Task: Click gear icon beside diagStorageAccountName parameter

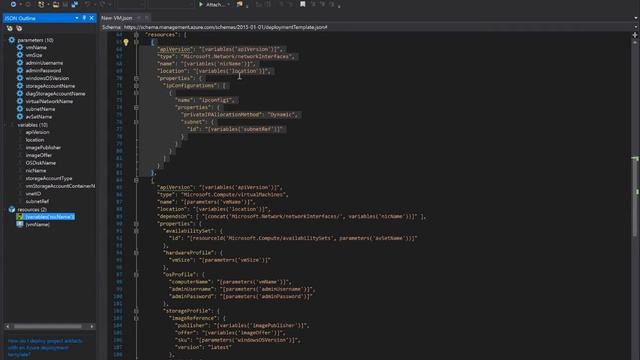Action: [20, 93]
